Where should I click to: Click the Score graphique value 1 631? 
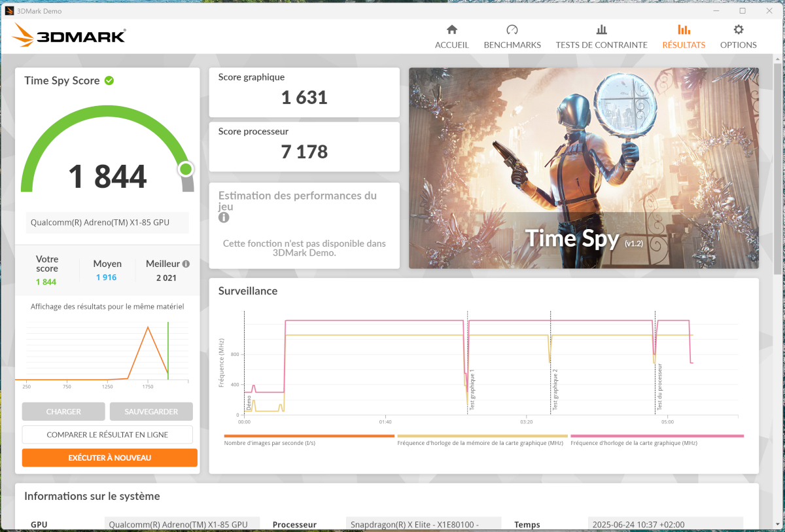(x=304, y=98)
